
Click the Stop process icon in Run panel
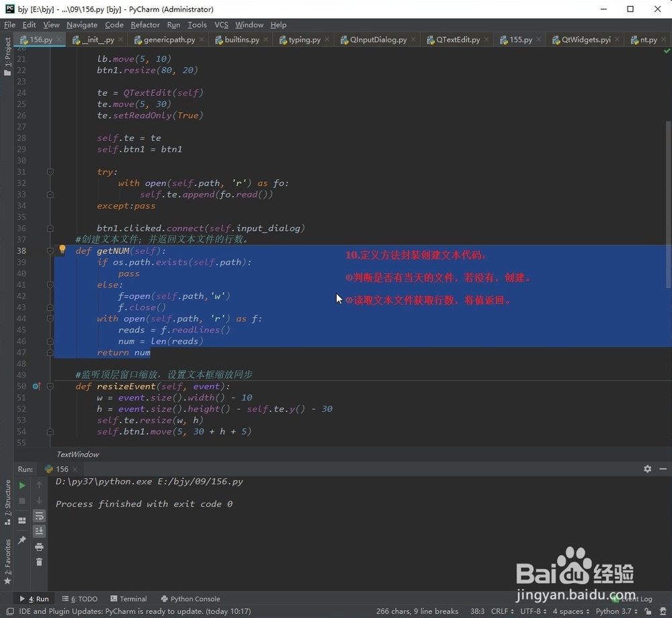tap(22, 500)
